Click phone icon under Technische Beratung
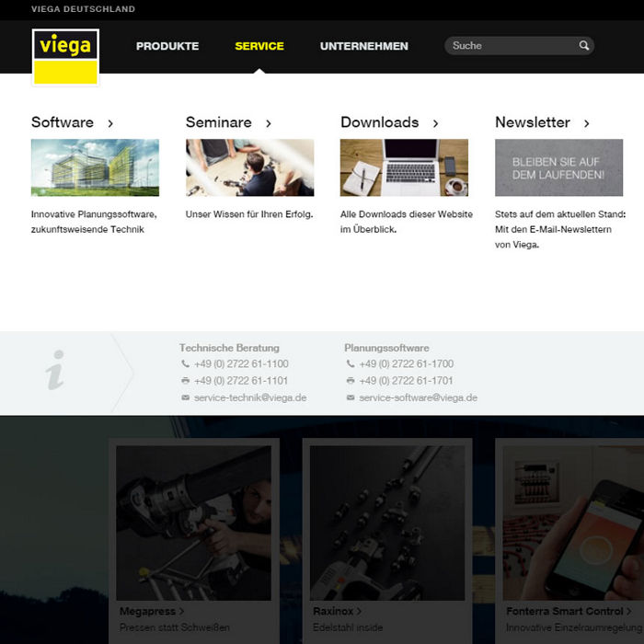Image resolution: width=644 pixels, height=644 pixels. point(185,363)
